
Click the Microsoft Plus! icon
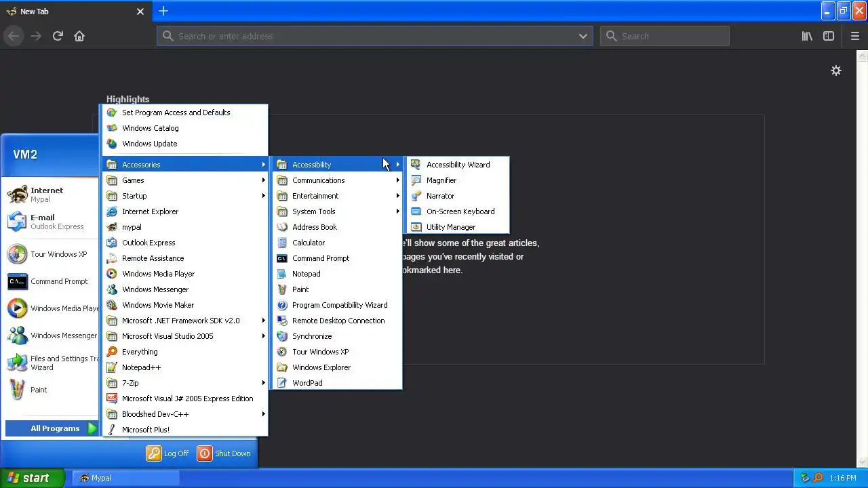coord(112,430)
